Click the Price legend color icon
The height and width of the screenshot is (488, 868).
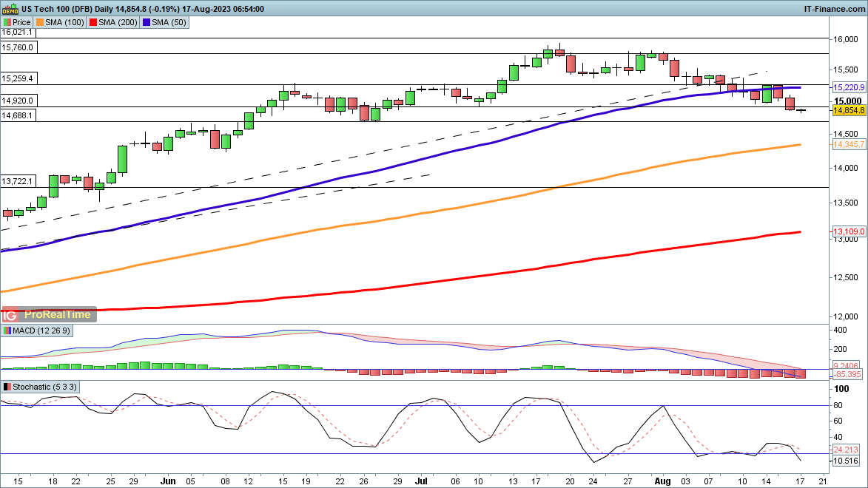pos(7,22)
